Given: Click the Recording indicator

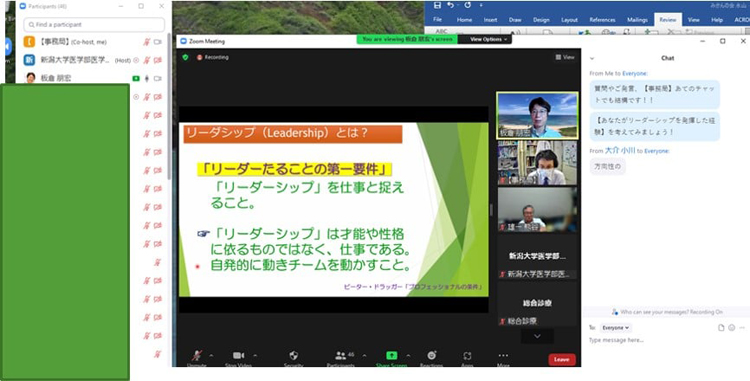Looking at the screenshot, I should pos(213,57).
